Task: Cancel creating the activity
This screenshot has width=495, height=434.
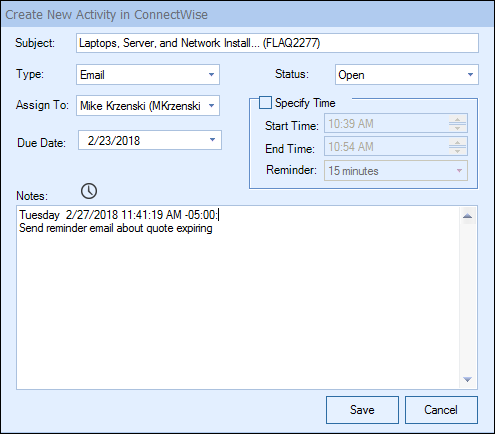Action: point(441,410)
